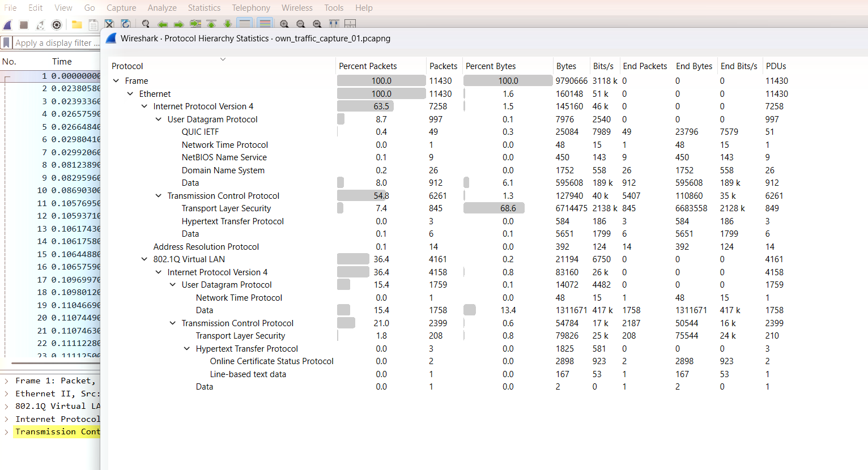Collapse Transmission Control Protocol with 6261 packets
Screen dimensions: 868x470
159,196
